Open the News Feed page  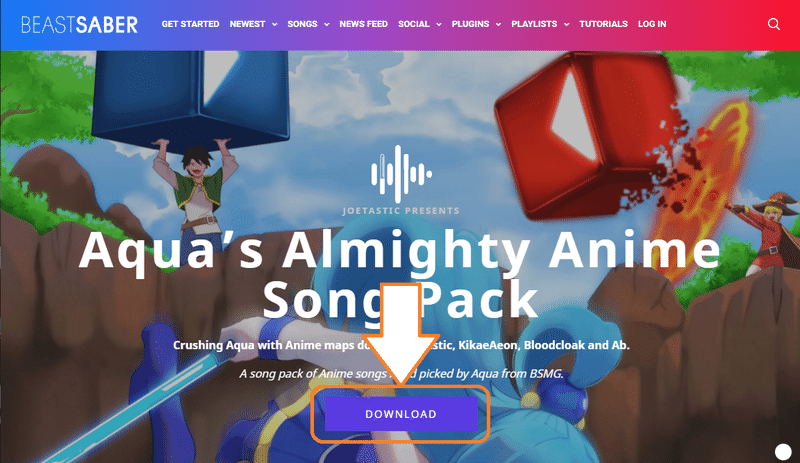363,24
